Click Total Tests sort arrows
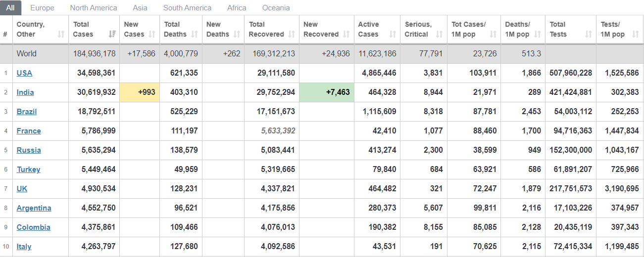Image resolution: width=644 pixels, height=257 pixels. 589,34
